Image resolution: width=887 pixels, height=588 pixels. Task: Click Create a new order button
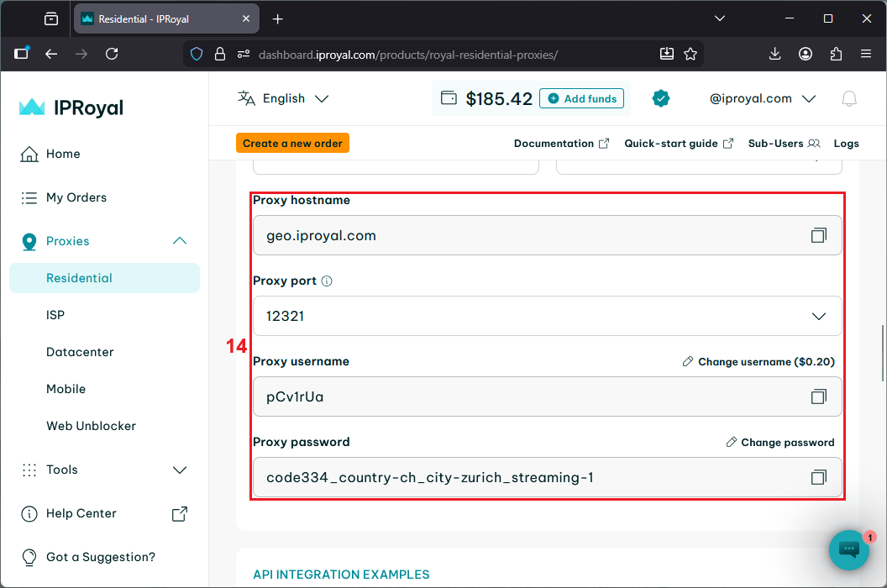292,143
